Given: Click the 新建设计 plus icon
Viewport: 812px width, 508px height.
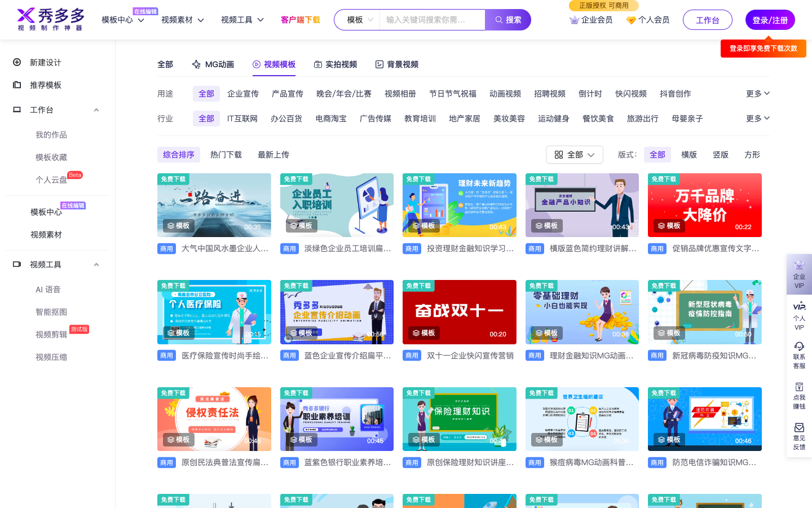Looking at the screenshot, I should tap(17, 62).
